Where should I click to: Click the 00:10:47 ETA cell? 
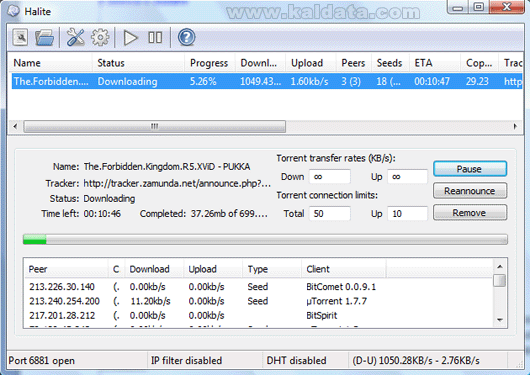432,81
